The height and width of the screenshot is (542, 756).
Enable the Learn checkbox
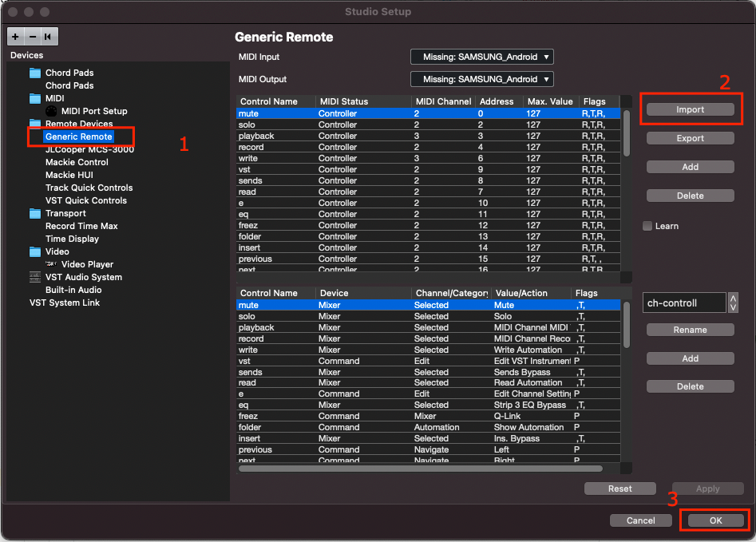(x=647, y=226)
